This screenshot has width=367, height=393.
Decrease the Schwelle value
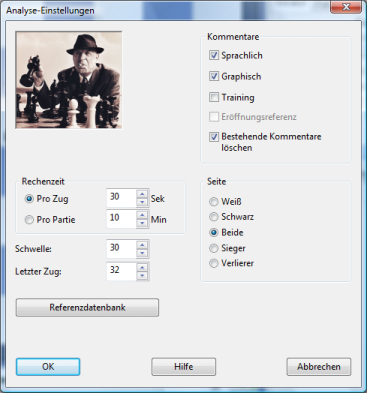pos(142,253)
